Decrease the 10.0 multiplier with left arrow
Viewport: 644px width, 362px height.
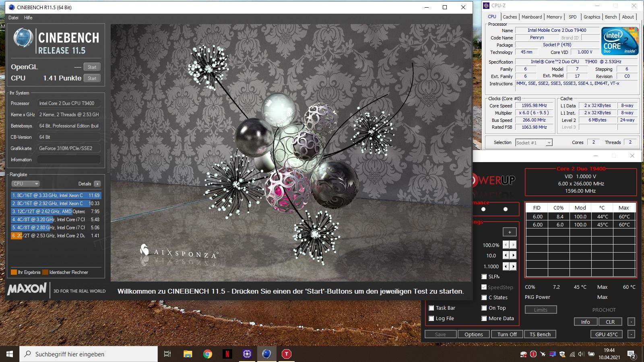coord(506,255)
